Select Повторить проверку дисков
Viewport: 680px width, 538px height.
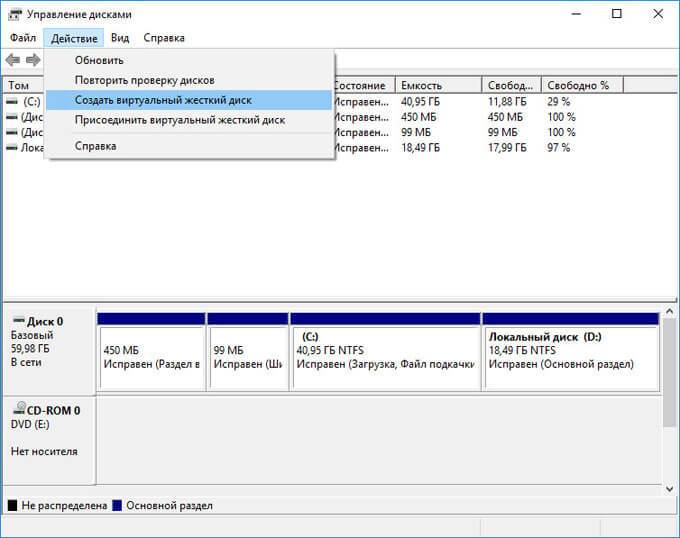click(x=144, y=80)
